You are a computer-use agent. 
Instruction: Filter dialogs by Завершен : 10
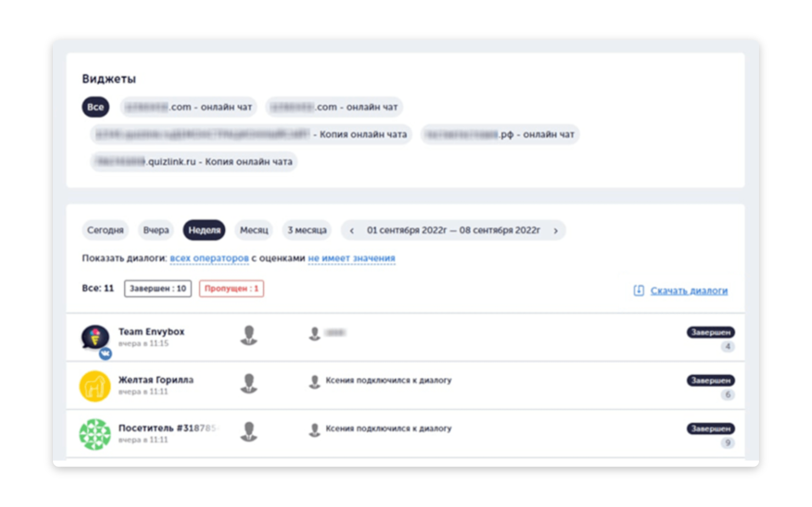pyautogui.click(x=158, y=289)
